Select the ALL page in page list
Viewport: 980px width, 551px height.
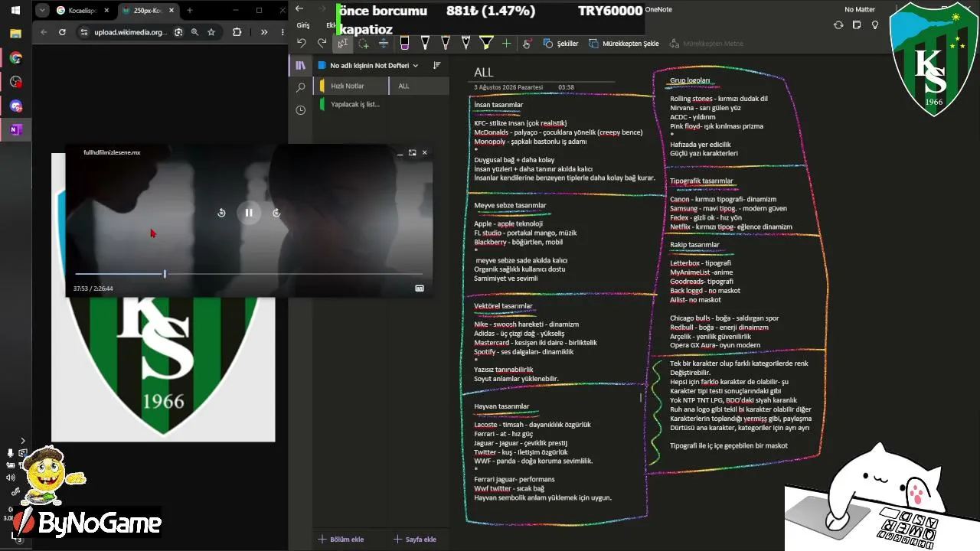pos(419,86)
